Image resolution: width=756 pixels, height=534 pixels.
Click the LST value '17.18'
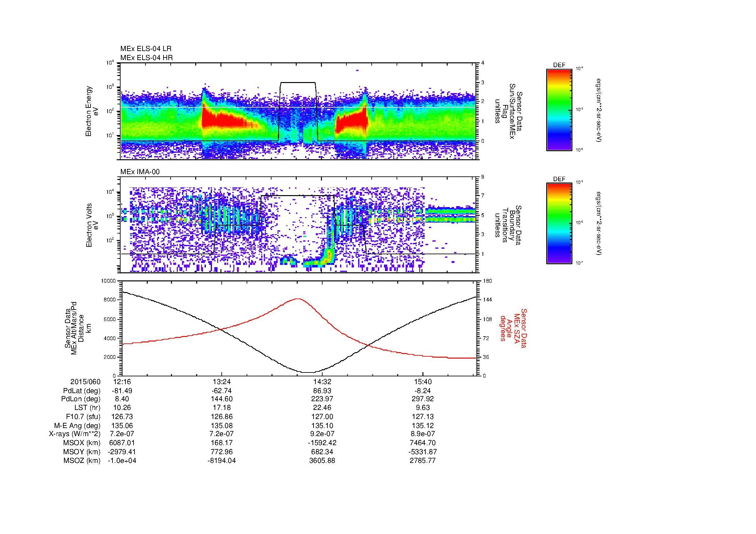(222, 408)
